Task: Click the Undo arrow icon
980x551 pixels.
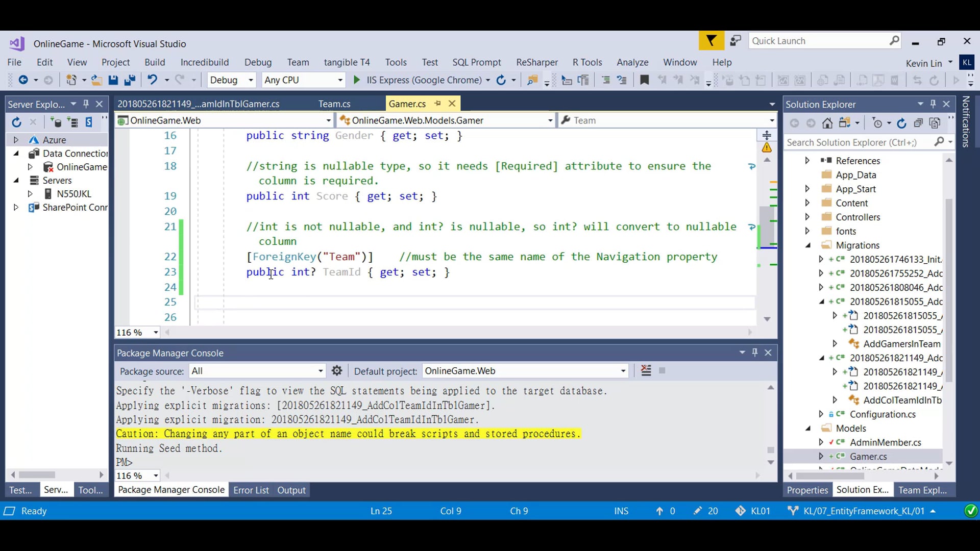Action: tap(152, 80)
